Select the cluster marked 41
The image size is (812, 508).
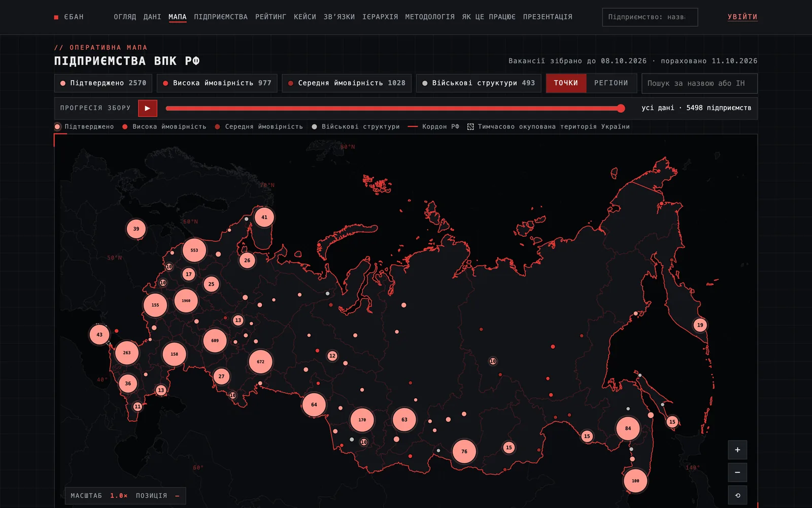tap(264, 217)
